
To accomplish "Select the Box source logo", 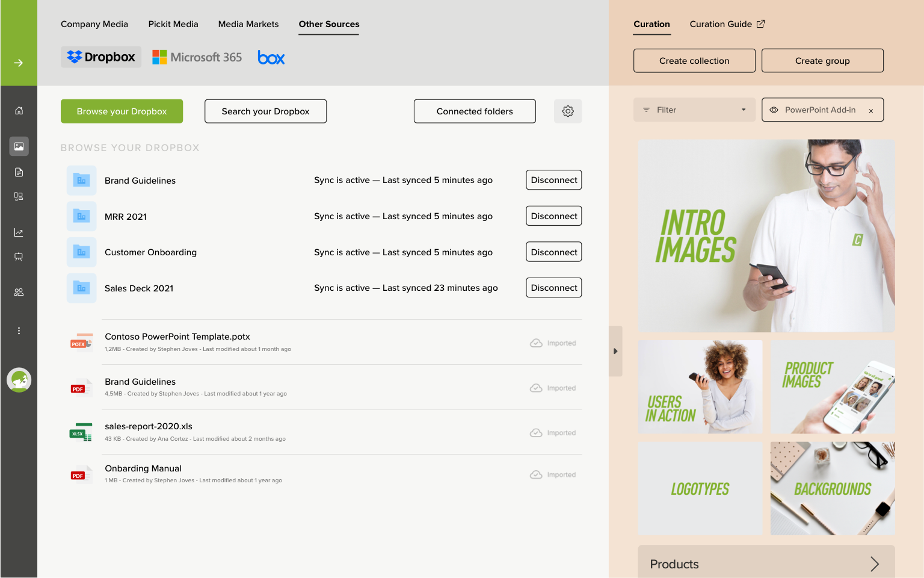I will click(271, 58).
